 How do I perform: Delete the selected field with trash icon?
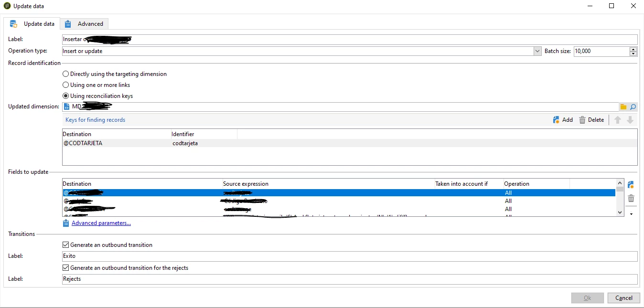tap(631, 199)
